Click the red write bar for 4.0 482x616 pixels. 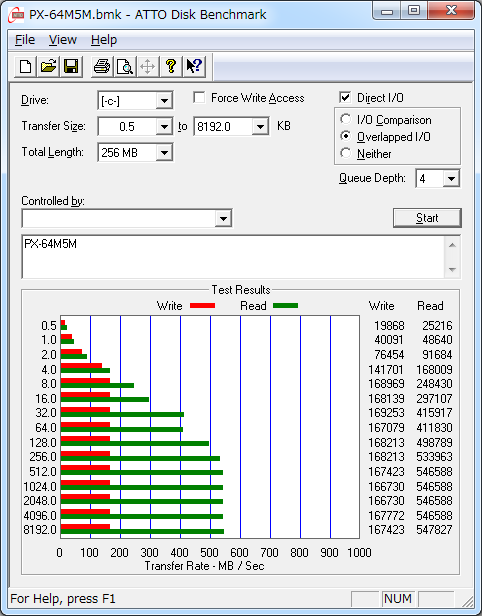point(81,365)
